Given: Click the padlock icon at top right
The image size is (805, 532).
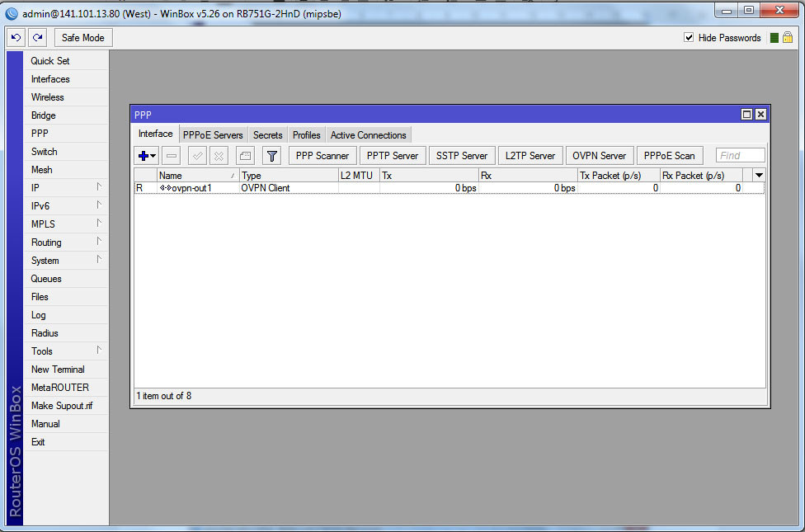Looking at the screenshot, I should [788, 38].
